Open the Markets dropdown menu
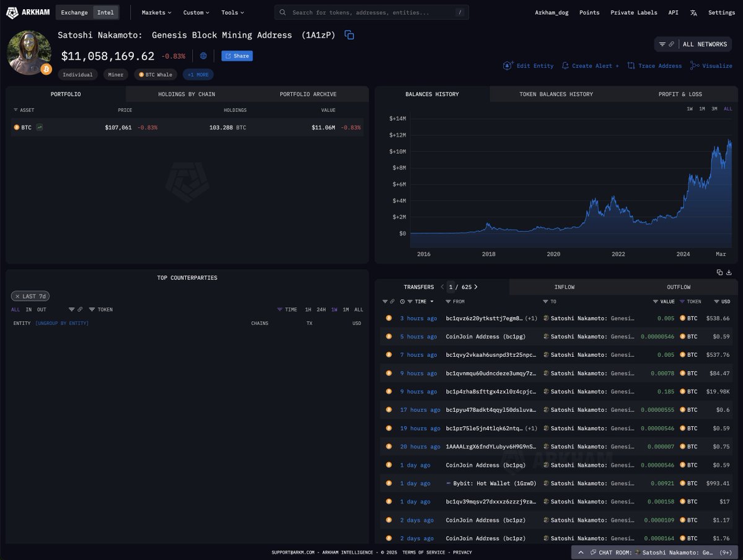This screenshot has height=560, width=743. [x=156, y=12]
